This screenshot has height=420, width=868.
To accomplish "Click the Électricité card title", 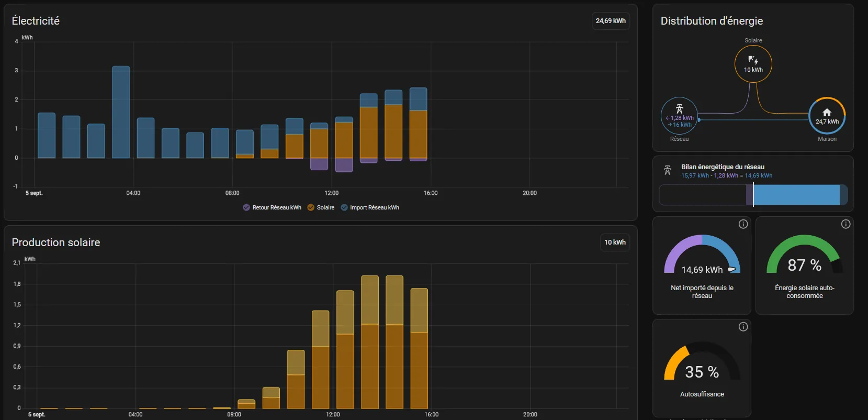I will click(x=36, y=21).
